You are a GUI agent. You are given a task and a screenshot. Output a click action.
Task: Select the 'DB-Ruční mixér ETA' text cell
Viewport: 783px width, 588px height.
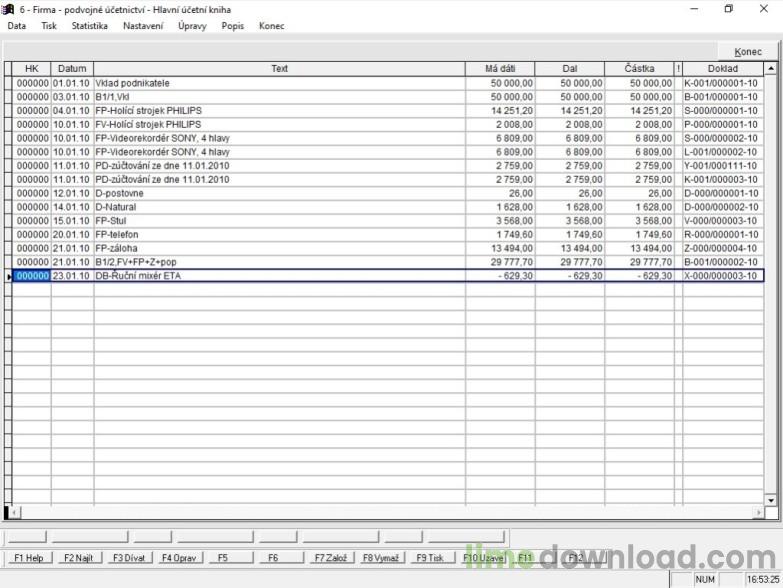click(279, 276)
